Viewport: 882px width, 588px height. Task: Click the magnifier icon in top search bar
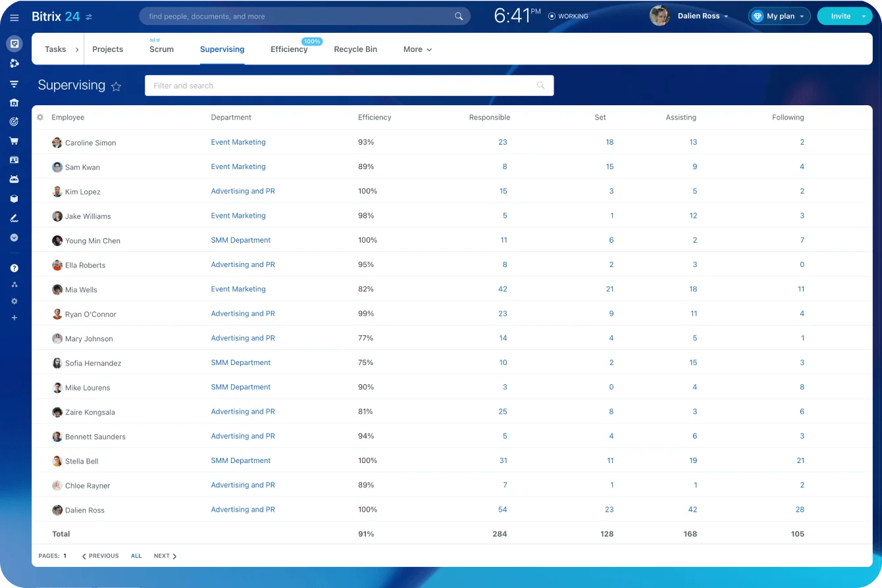click(459, 16)
